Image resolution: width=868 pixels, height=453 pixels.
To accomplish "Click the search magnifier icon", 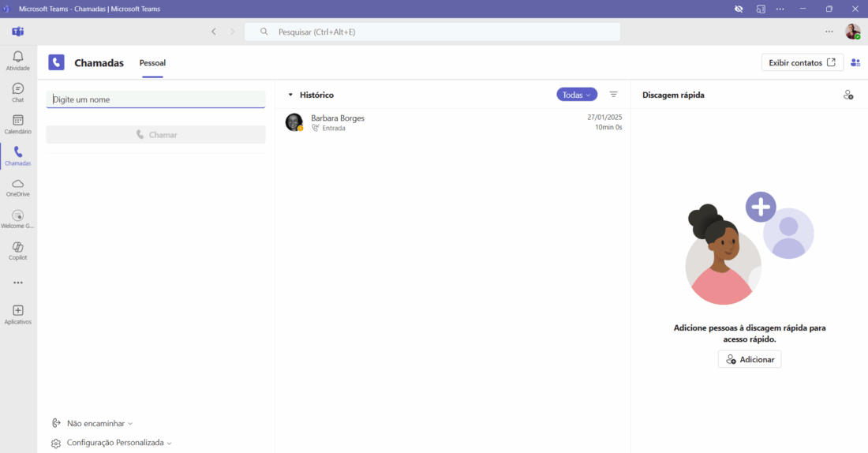I will (x=264, y=32).
